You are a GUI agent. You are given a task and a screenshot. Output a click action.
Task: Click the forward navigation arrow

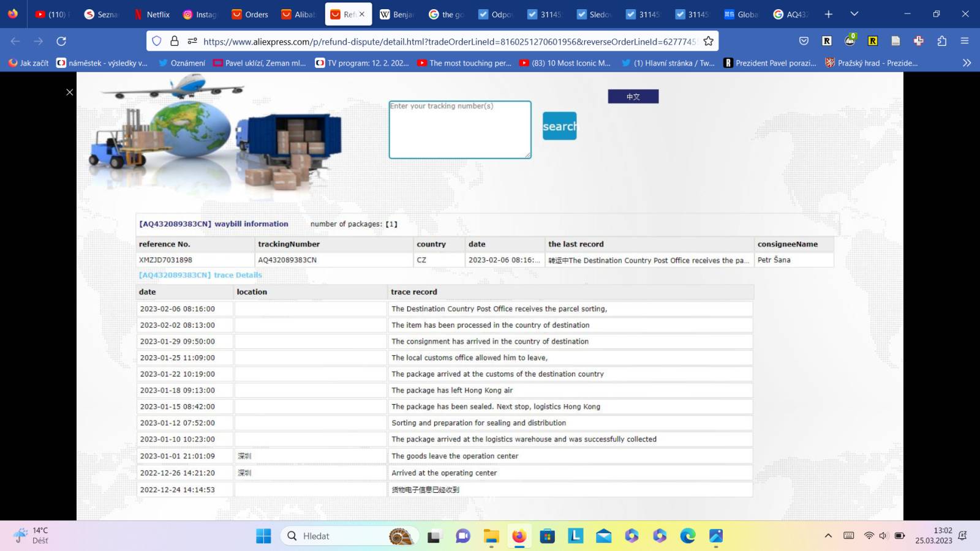pos(39,41)
